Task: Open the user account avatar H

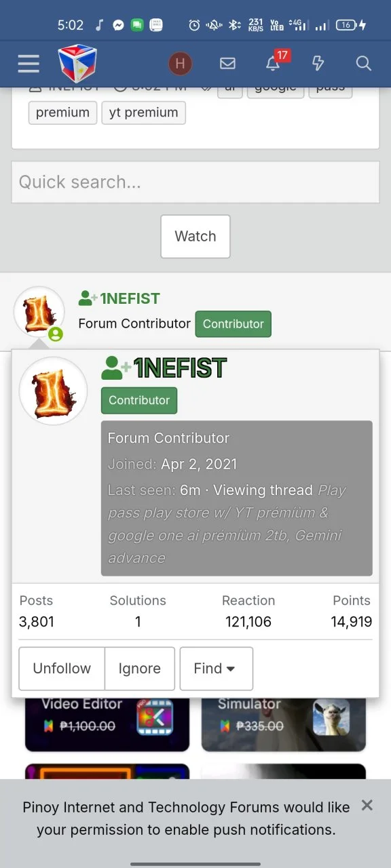Action: (180, 64)
